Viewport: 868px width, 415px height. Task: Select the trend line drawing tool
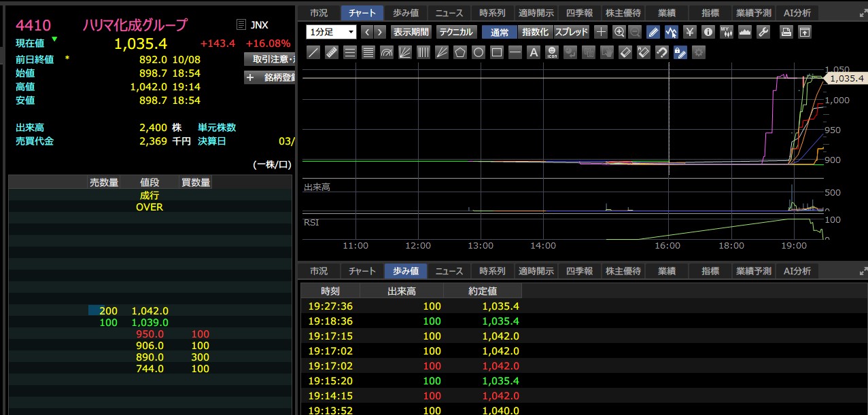(313, 52)
